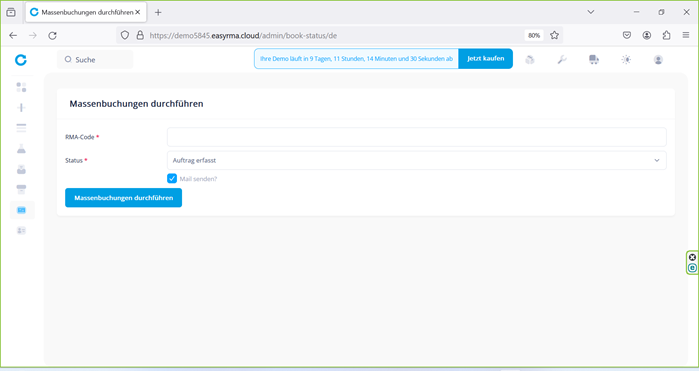699x371 pixels.
Task: Open the wrench settings icon in header
Action: [x=562, y=59]
